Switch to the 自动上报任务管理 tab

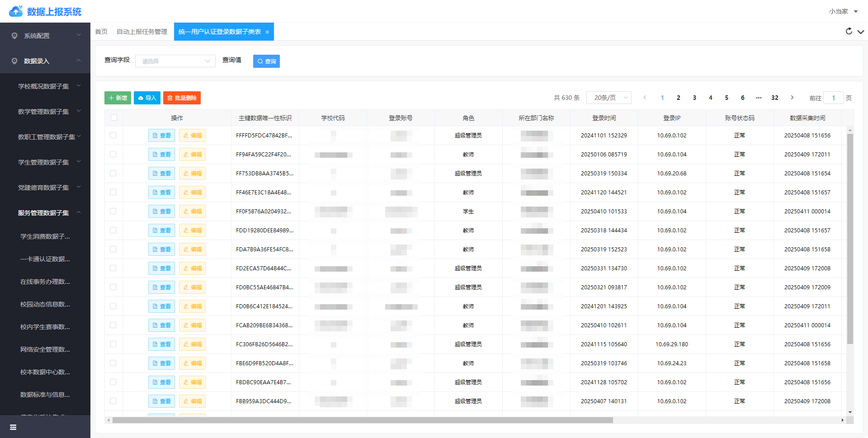(142, 32)
